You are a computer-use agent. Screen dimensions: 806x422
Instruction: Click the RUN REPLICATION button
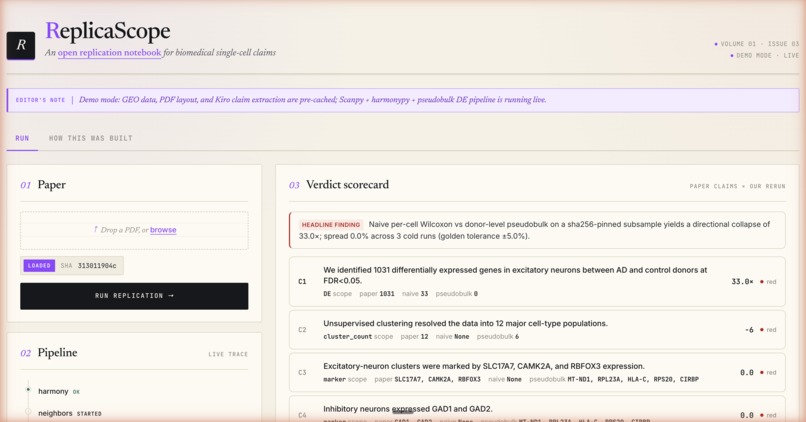[134, 296]
